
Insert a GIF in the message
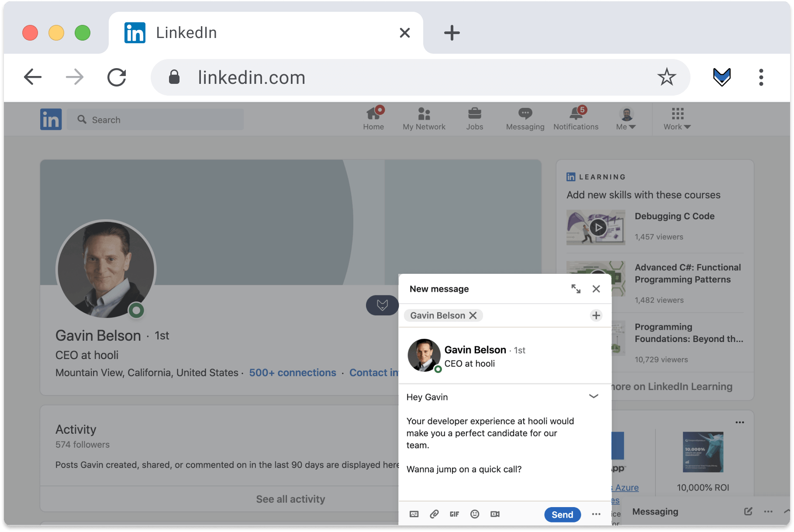[x=454, y=514]
